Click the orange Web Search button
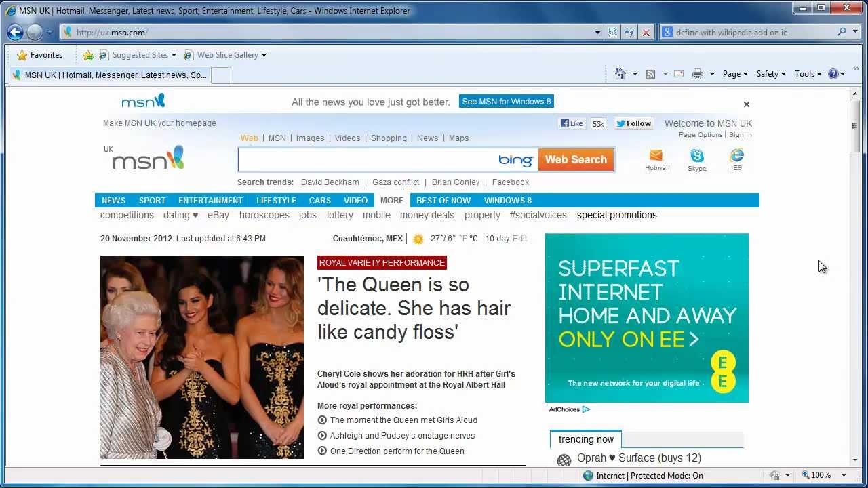The image size is (868, 488). [x=576, y=160]
